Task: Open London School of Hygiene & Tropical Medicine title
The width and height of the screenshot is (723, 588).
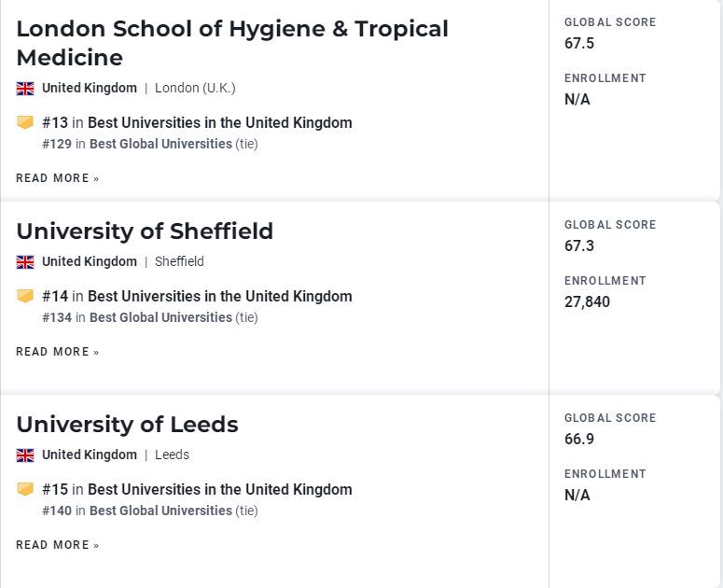Action: click(232, 43)
